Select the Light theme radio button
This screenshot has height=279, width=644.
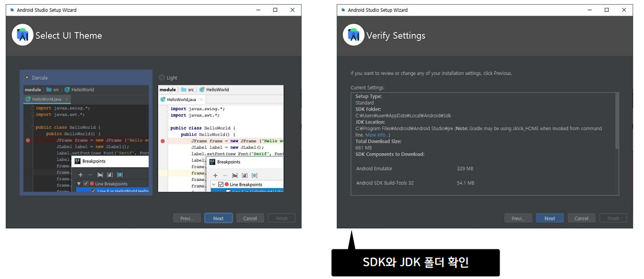(162, 78)
